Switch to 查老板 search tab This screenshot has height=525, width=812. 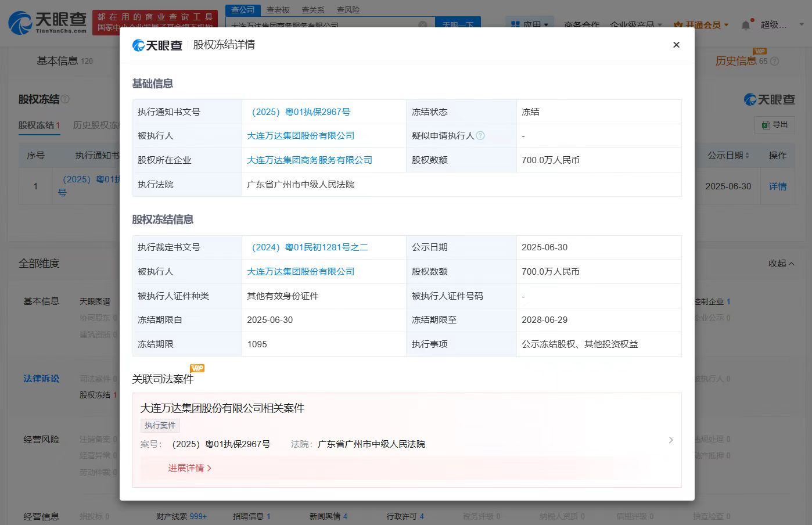(278, 10)
